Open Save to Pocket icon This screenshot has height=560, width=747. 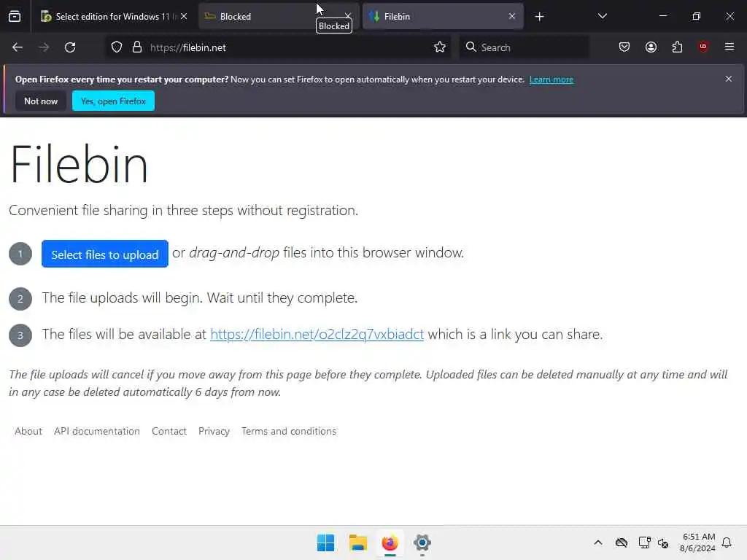click(x=624, y=47)
